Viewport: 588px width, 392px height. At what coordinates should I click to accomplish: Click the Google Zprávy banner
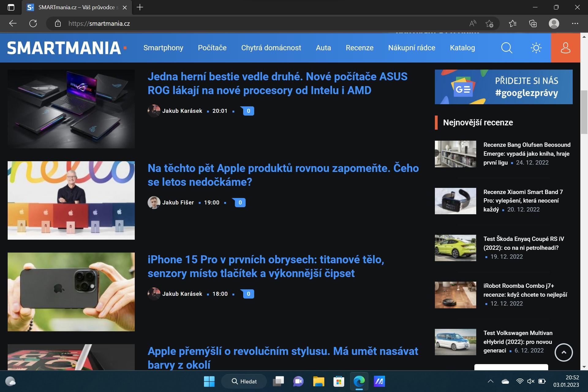503,87
